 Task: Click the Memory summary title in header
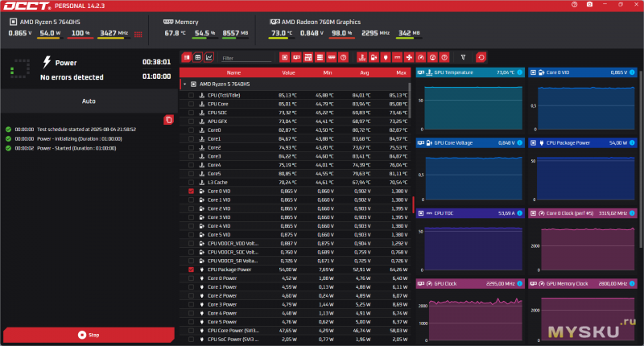187,22
